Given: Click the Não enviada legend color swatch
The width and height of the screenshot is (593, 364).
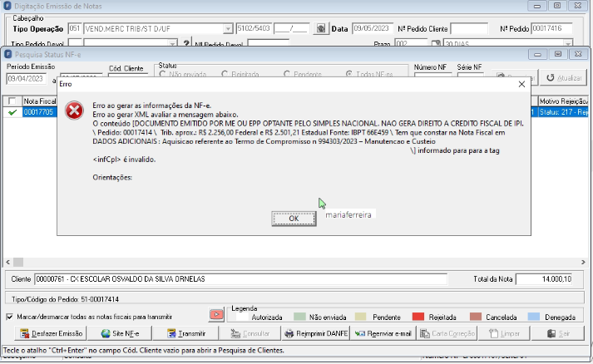Looking at the screenshot, I should click(299, 317).
